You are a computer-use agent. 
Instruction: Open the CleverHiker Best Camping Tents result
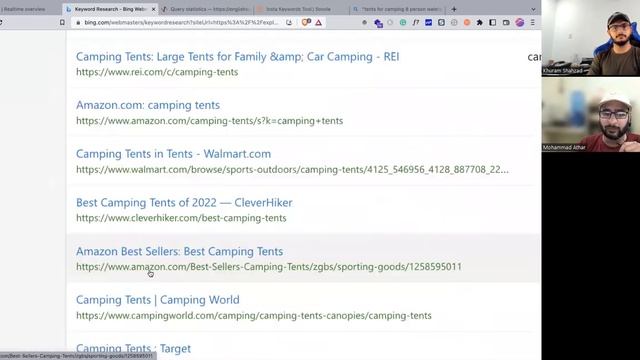tap(184, 203)
